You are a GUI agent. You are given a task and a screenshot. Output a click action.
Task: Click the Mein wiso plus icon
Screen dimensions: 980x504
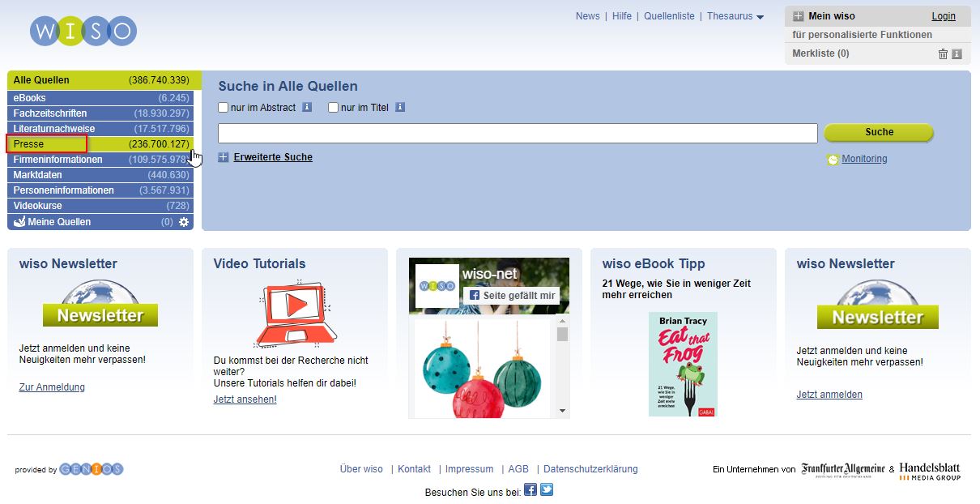(x=799, y=16)
